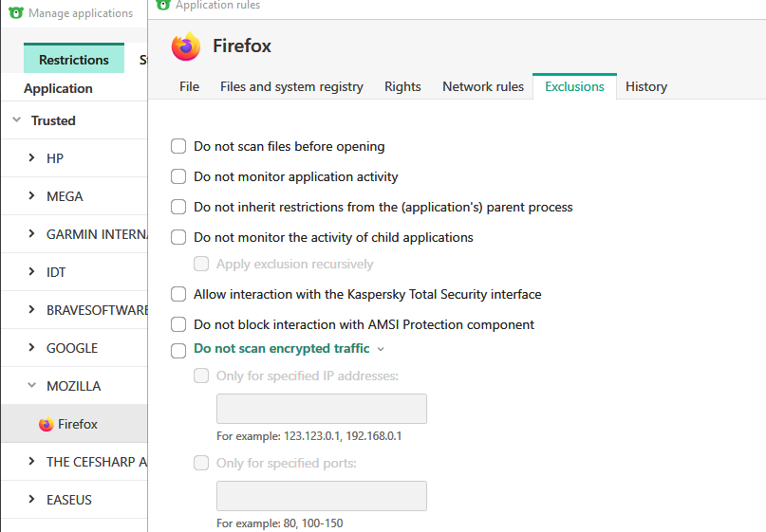Collapse the MOZILLA group
The image size is (766, 532).
[x=31, y=386]
